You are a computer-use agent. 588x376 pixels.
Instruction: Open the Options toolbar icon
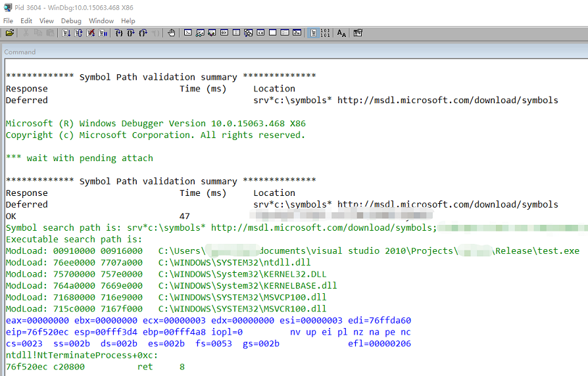pos(358,33)
